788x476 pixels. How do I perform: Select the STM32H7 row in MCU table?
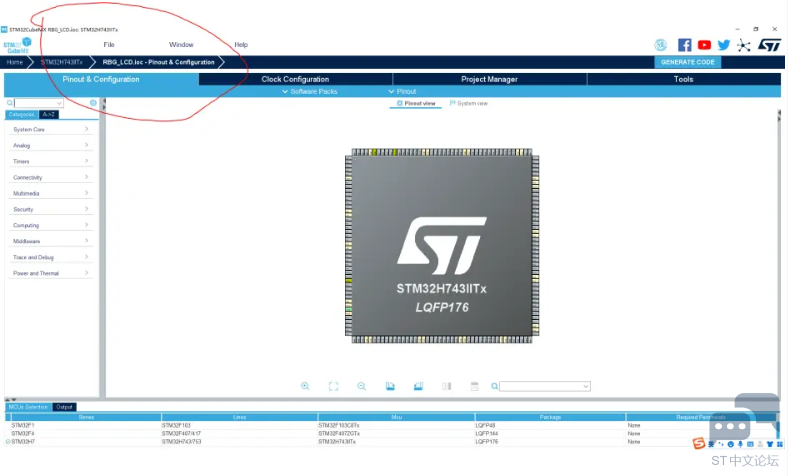point(392,441)
